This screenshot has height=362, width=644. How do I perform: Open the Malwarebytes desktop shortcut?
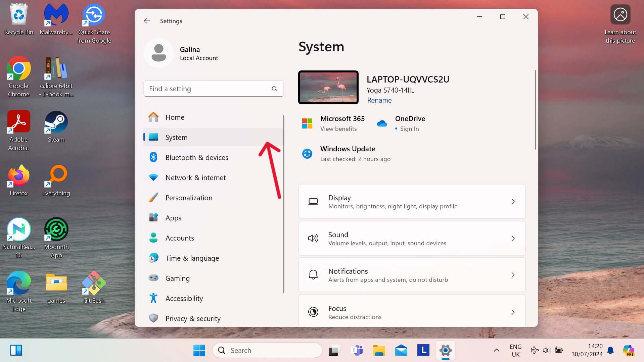coord(56,19)
